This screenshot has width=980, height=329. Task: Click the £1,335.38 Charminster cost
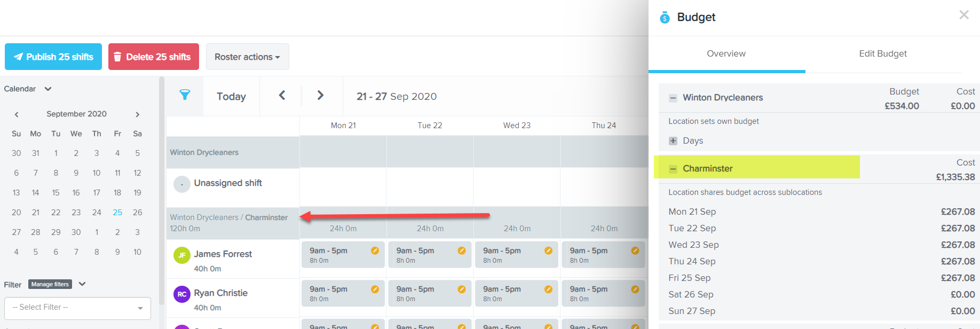click(955, 177)
